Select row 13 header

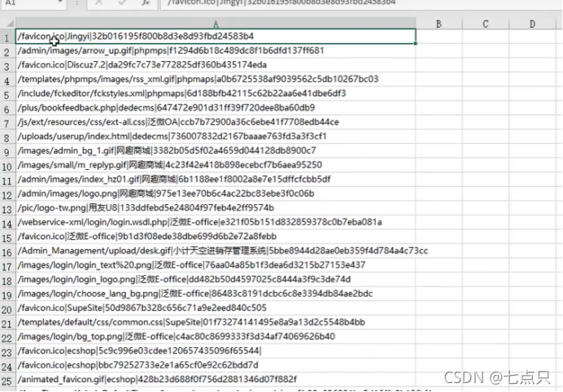tap(7, 208)
